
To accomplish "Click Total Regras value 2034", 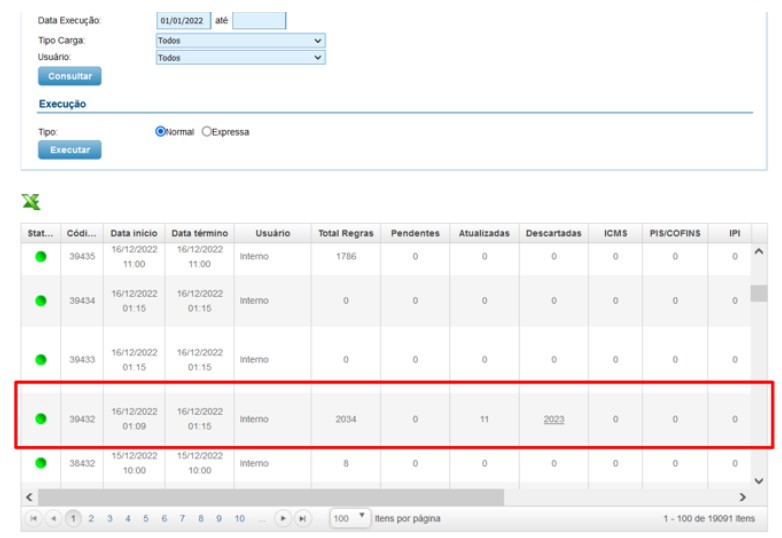I will point(346,419).
